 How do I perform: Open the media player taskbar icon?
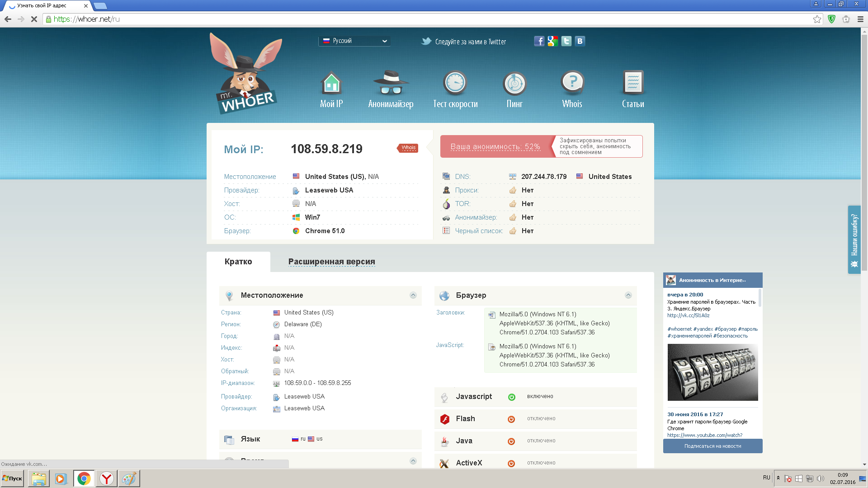click(61, 479)
